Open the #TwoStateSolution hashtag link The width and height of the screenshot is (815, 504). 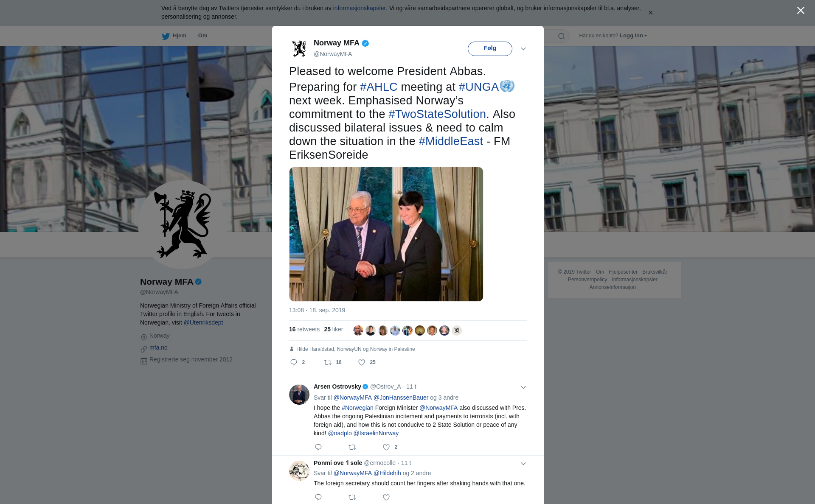[437, 114]
